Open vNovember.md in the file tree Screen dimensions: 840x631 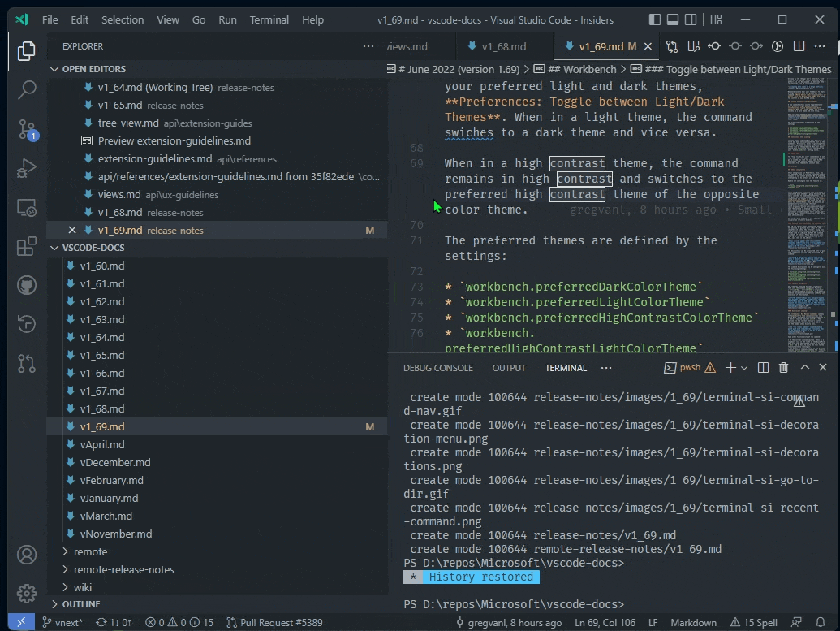pyautogui.click(x=217, y=534)
